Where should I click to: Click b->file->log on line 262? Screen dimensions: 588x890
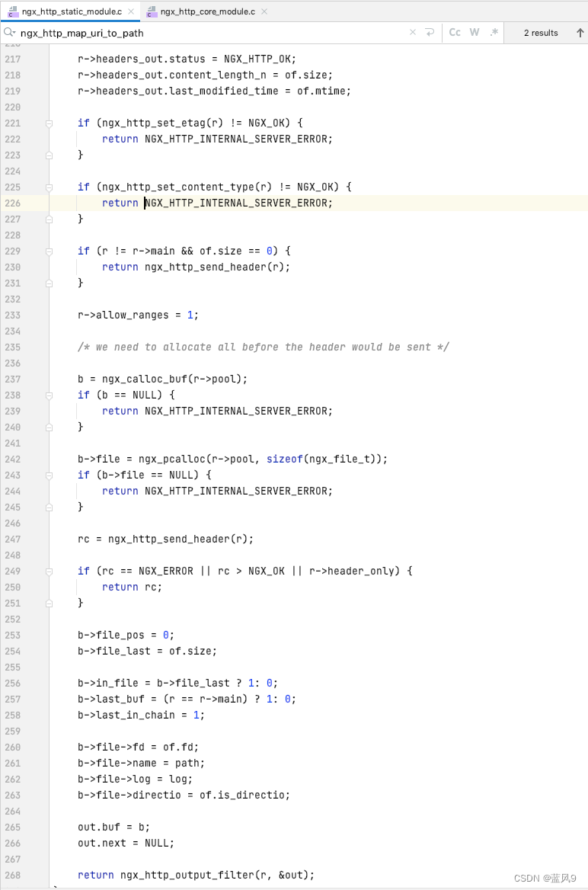tap(114, 780)
